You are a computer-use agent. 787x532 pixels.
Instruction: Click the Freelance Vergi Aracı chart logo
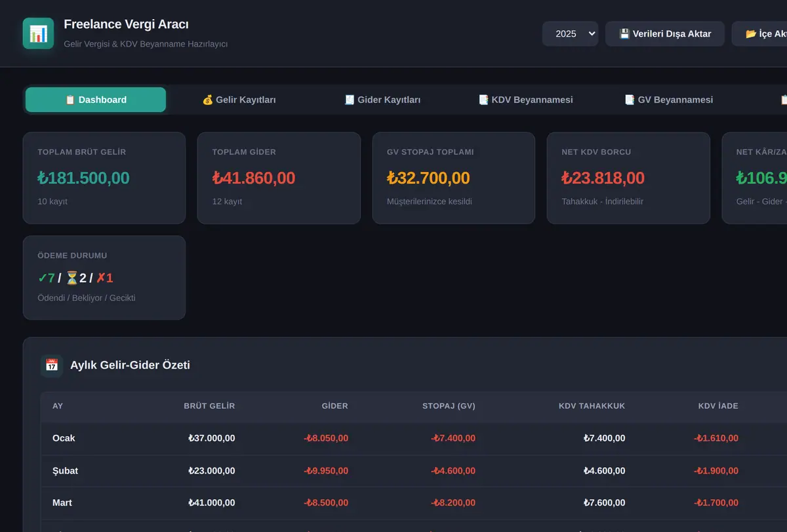click(x=38, y=33)
